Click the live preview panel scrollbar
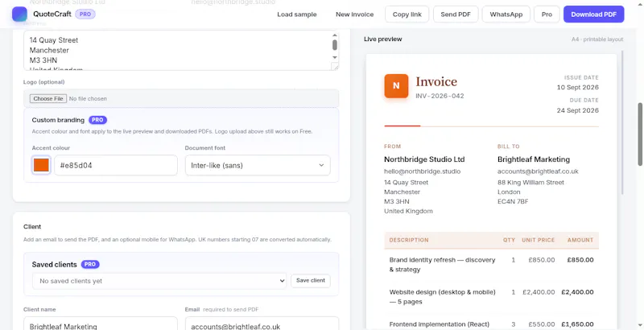This screenshot has height=330, width=644. [x=622, y=122]
